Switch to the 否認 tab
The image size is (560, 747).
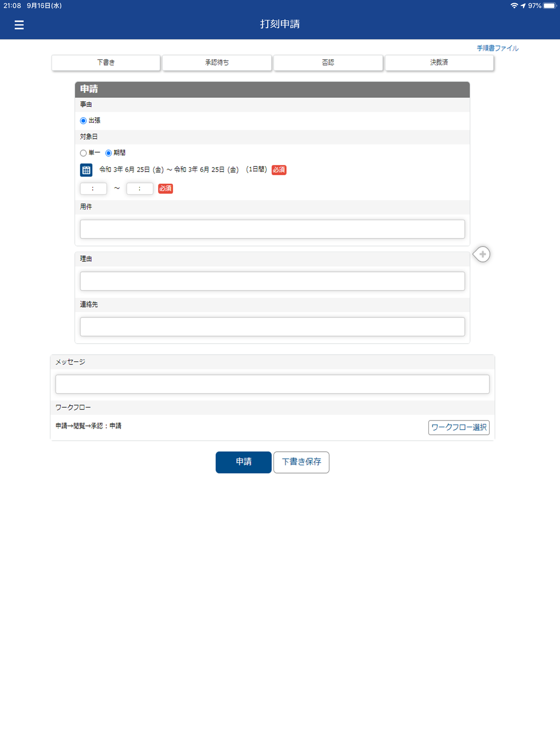click(x=328, y=62)
